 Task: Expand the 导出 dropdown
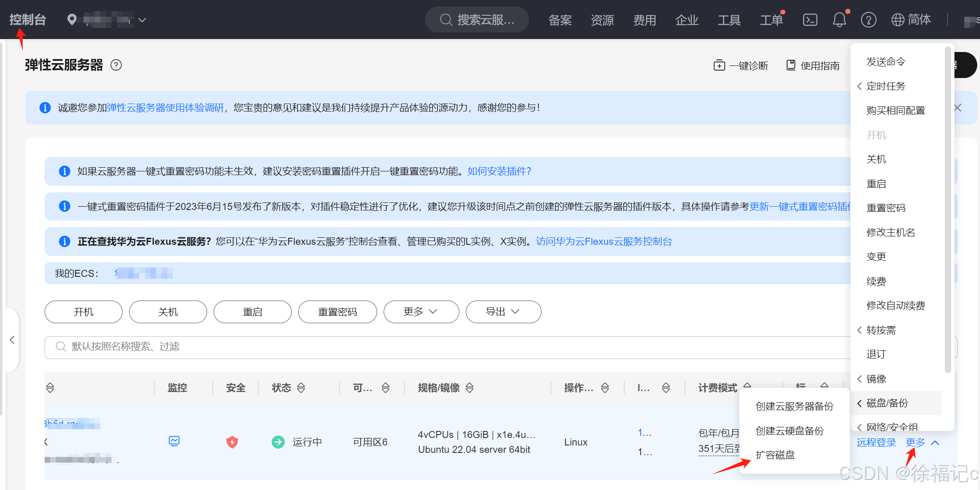[503, 312]
